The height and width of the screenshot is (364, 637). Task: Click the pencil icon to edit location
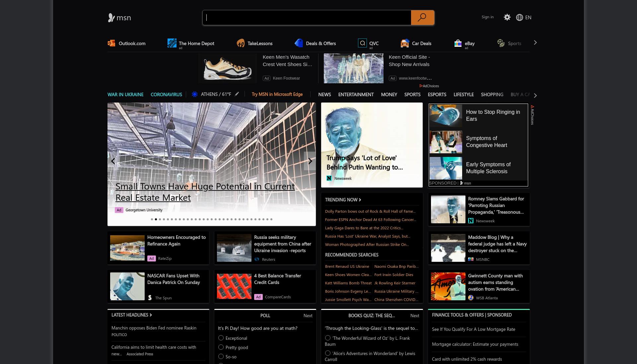pos(237,94)
